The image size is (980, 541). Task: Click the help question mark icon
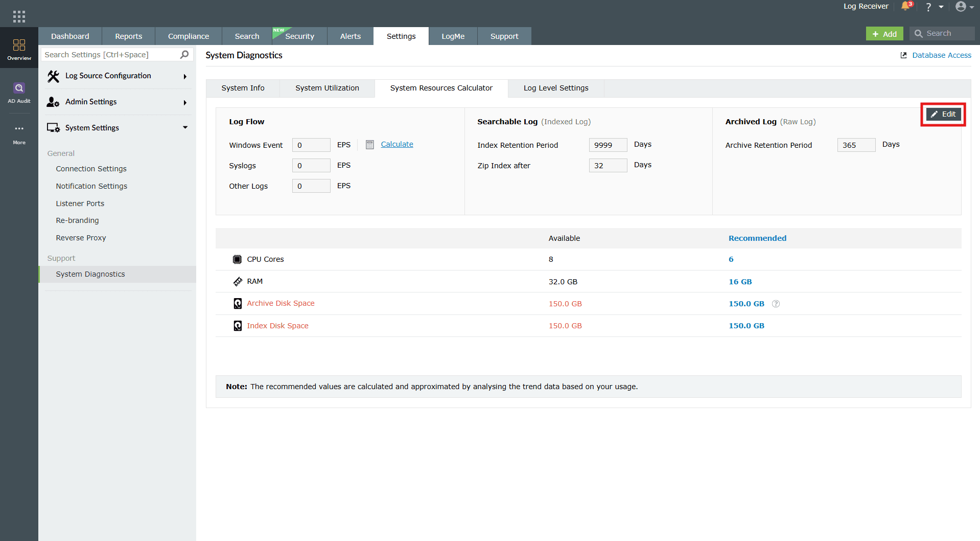(928, 7)
